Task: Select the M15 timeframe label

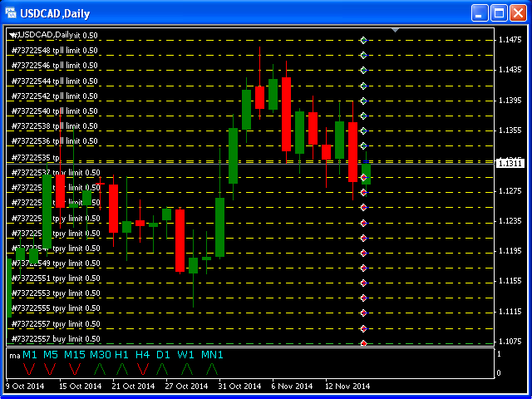Action: (x=74, y=355)
